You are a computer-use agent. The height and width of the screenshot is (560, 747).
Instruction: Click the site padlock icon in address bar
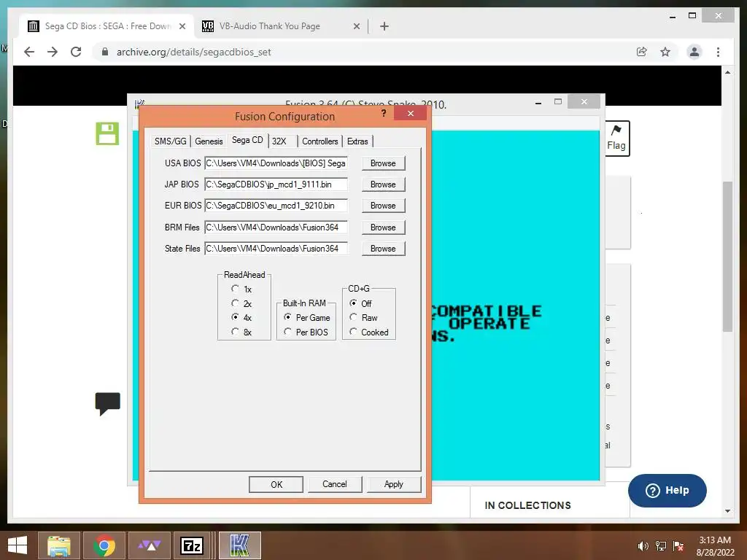(x=105, y=52)
